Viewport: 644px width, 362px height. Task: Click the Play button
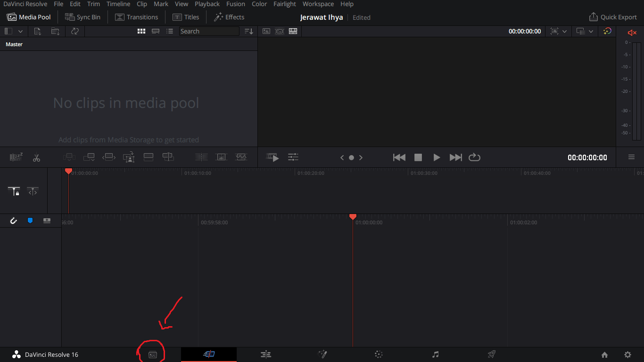click(x=437, y=157)
